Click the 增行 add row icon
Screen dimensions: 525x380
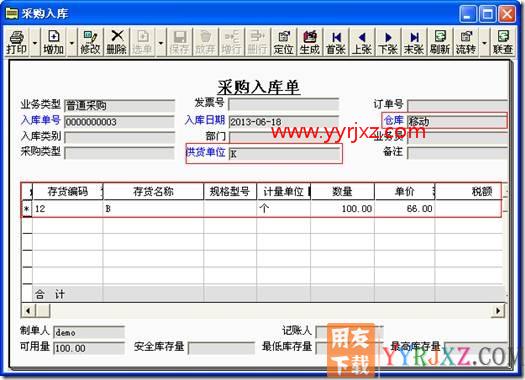pyautogui.click(x=231, y=42)
